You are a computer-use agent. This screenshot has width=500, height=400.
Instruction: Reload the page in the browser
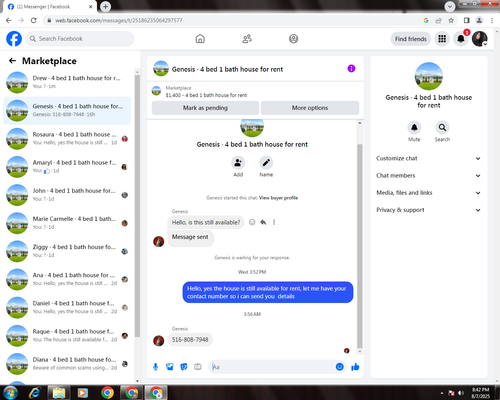pyautogui.click(x=34, y=20)
